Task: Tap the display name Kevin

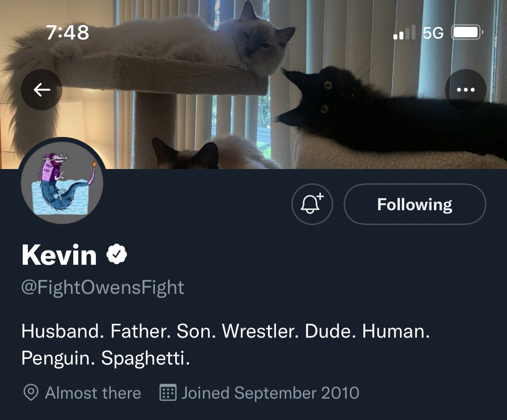Action: click(59, 255)
